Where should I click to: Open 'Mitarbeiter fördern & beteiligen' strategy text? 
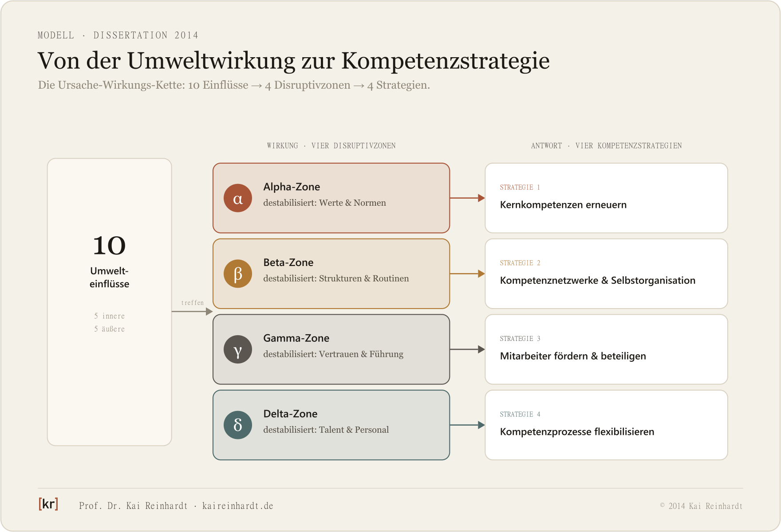tap(573, 356)
